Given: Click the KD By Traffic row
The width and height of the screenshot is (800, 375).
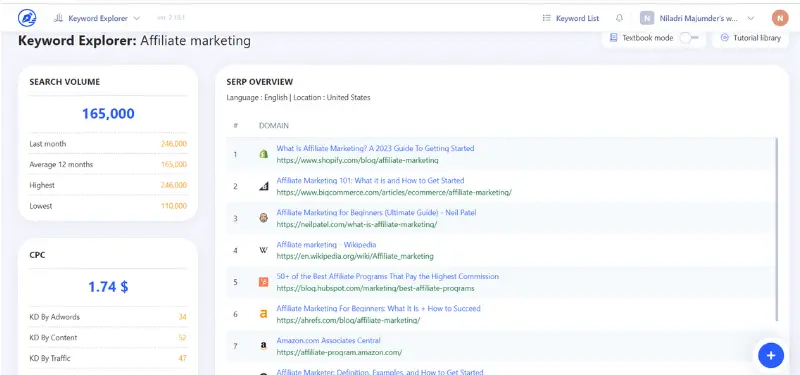Looking at the screenshot, I should pyautogui.click(x=108, y=359).
